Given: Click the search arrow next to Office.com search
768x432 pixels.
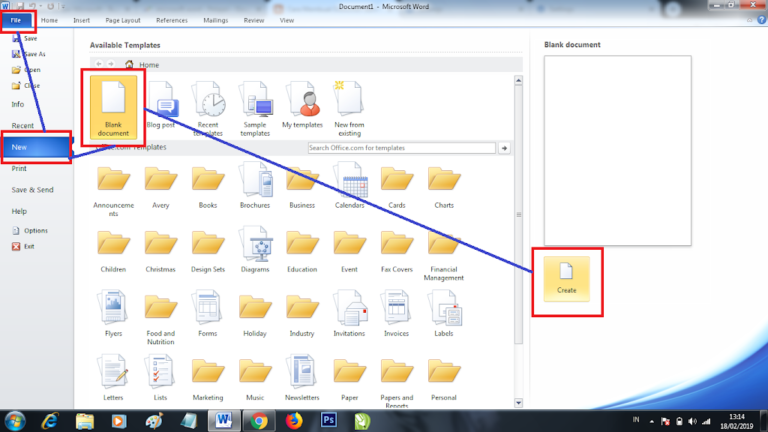Looking at the screenshot, I should [505, 147].
